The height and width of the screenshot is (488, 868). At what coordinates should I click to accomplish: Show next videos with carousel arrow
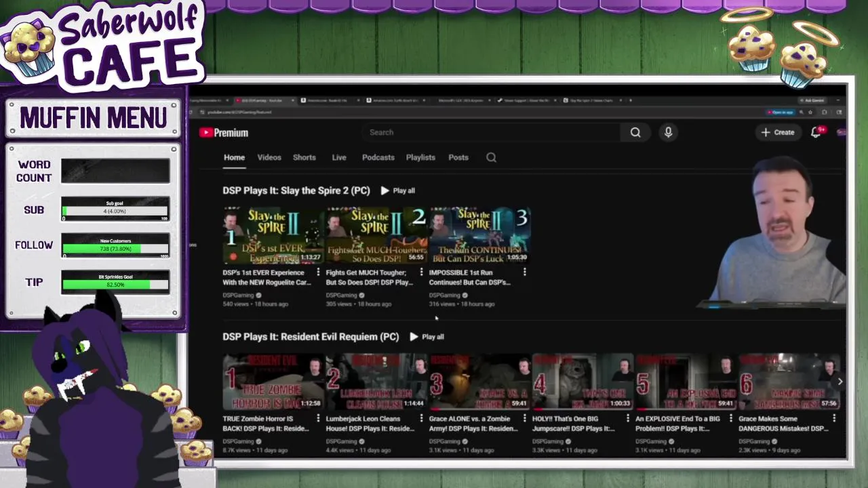[x=840, y=382]
